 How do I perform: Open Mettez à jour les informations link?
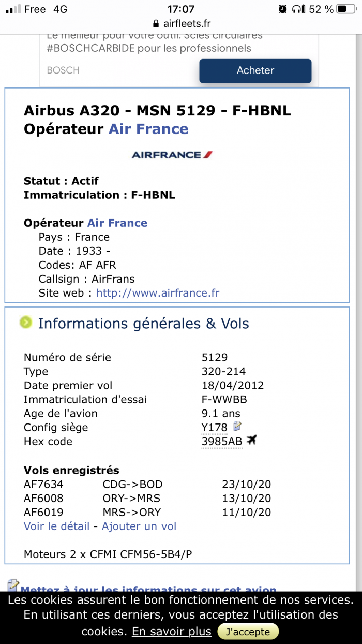[x=148, y=588]
